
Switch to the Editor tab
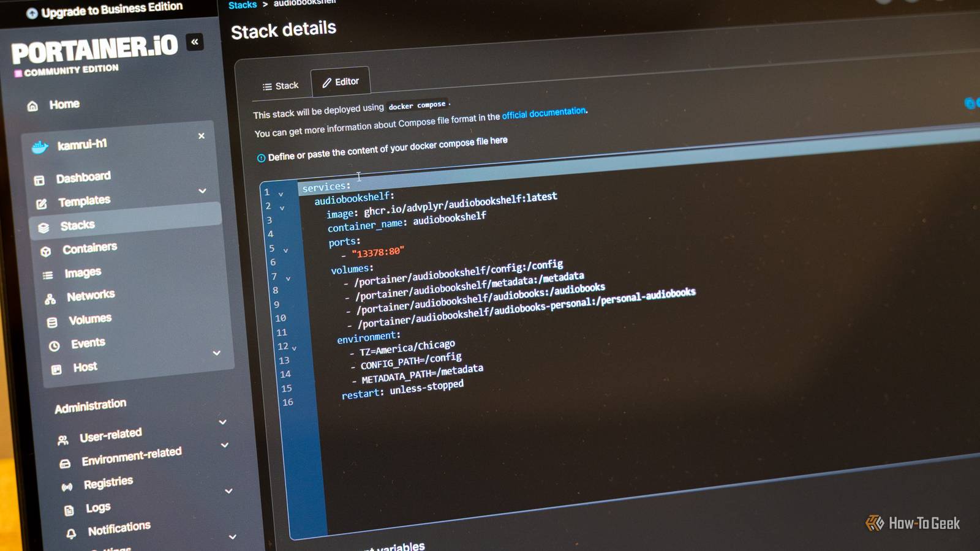pos(341,81)
